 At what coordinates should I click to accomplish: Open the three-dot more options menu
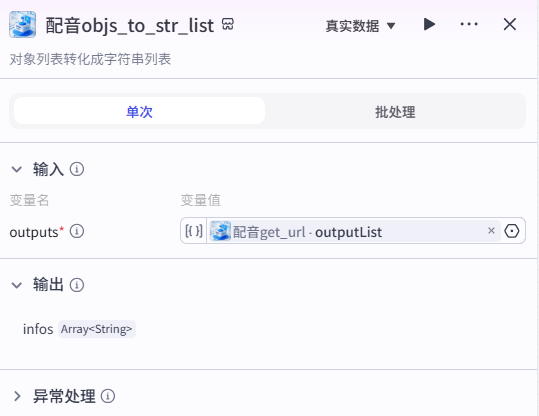click(469, 24)
